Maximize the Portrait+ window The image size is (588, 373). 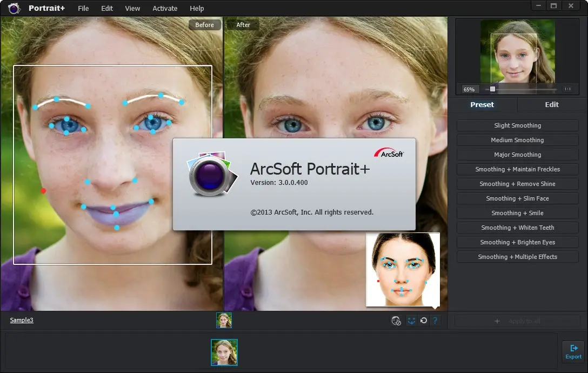553,5
